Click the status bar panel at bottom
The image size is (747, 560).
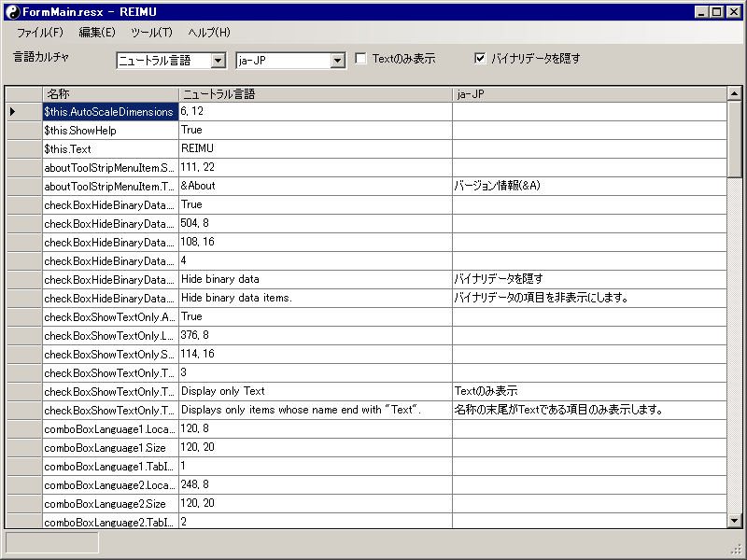point(52,542)
